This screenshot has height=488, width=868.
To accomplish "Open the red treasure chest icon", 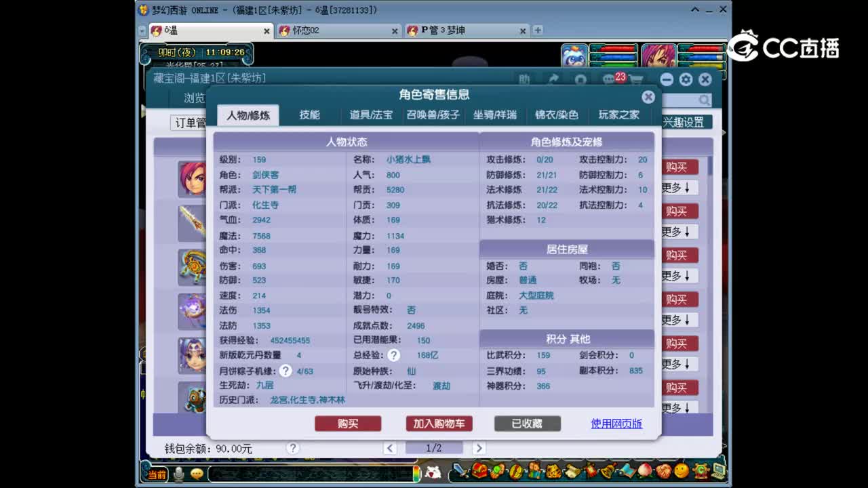I will click(479, 470).
